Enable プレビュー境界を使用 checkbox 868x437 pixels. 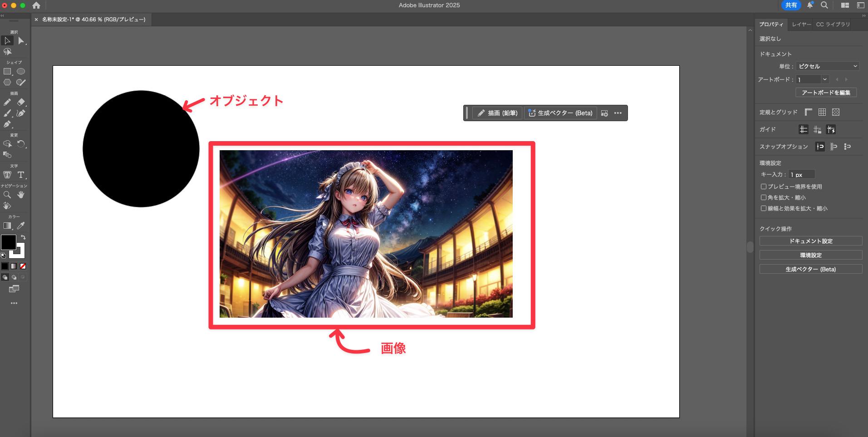764,187
